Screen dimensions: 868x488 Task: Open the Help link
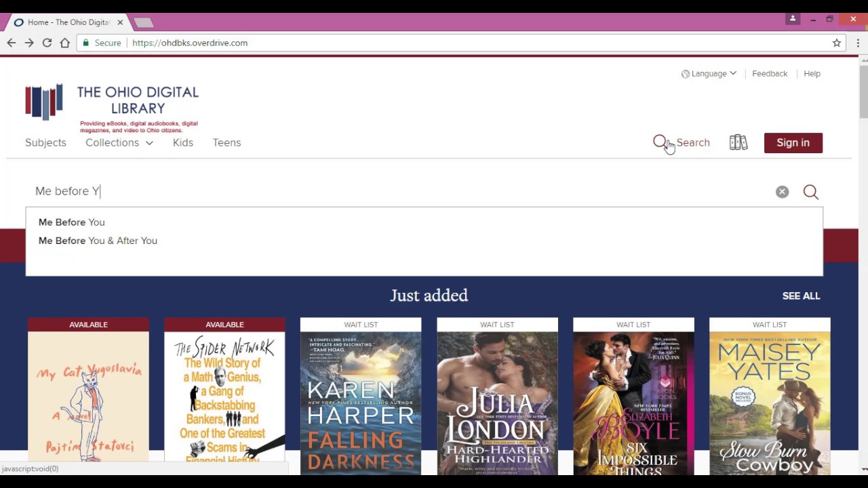click(x=812, y=74)
